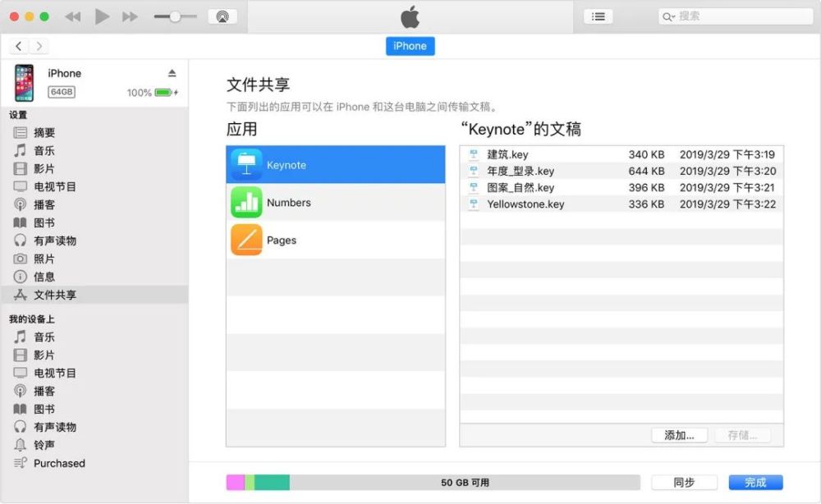The width and height of the screenshot is (821, 504).
Task: Open 音乐 under 我的设备上 section
Action: click(x=94, y=337)
